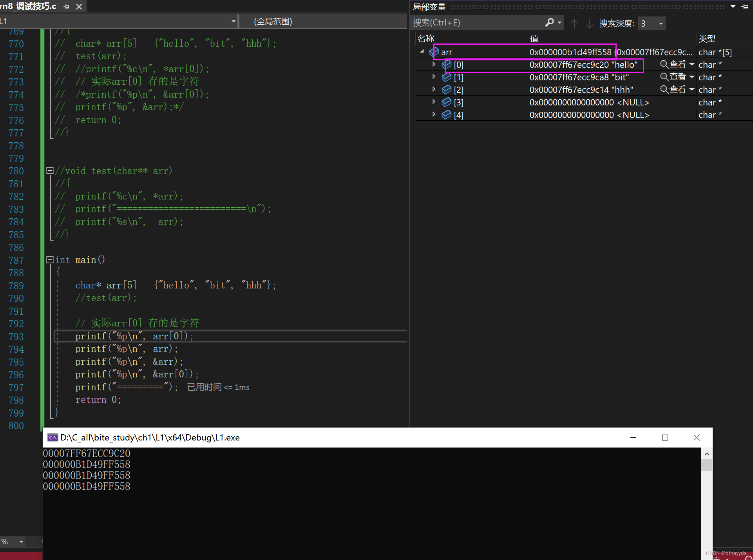The image size is (753, 560).
Task: Close the L1.exe console window
Action: click(x=697, y=437)
